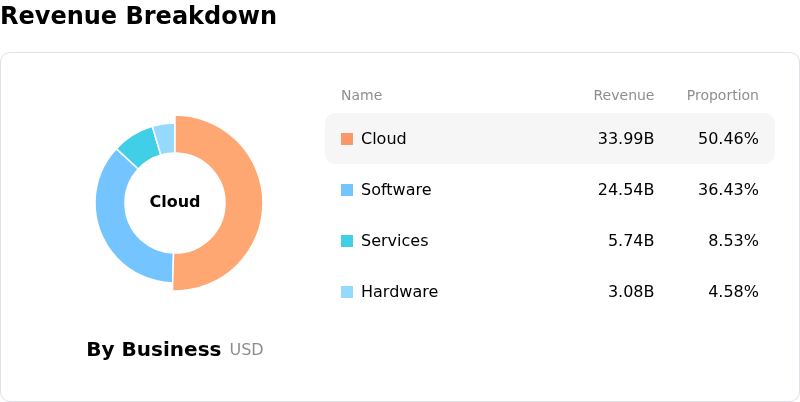Click the Name column header
800x402 pixels.
pyautogui.click(x=361, y=95)
